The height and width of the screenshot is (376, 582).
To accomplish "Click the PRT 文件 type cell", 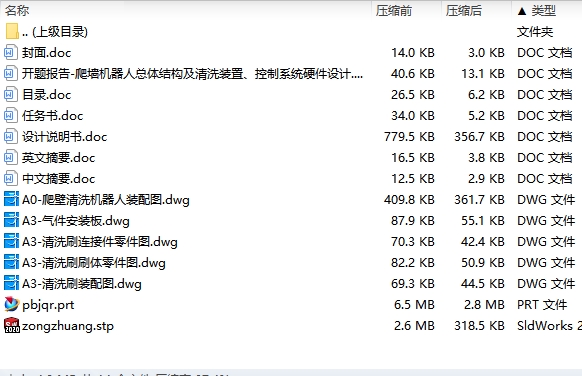I will 542,305.
